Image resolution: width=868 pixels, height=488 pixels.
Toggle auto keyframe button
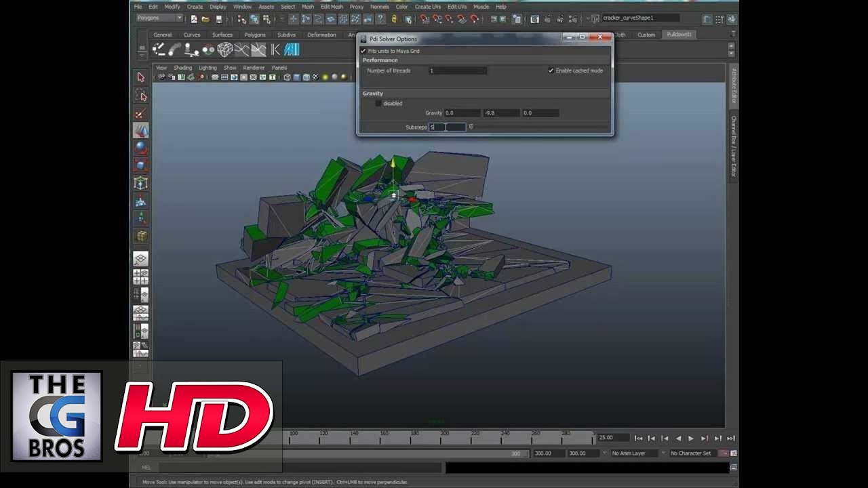pyautogui.click(x=723, y=453)
